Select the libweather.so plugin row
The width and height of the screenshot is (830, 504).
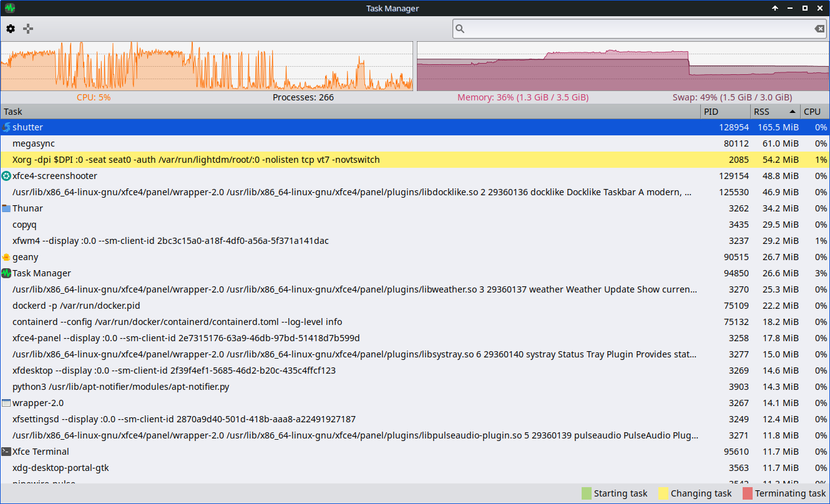tap(415, 289)
